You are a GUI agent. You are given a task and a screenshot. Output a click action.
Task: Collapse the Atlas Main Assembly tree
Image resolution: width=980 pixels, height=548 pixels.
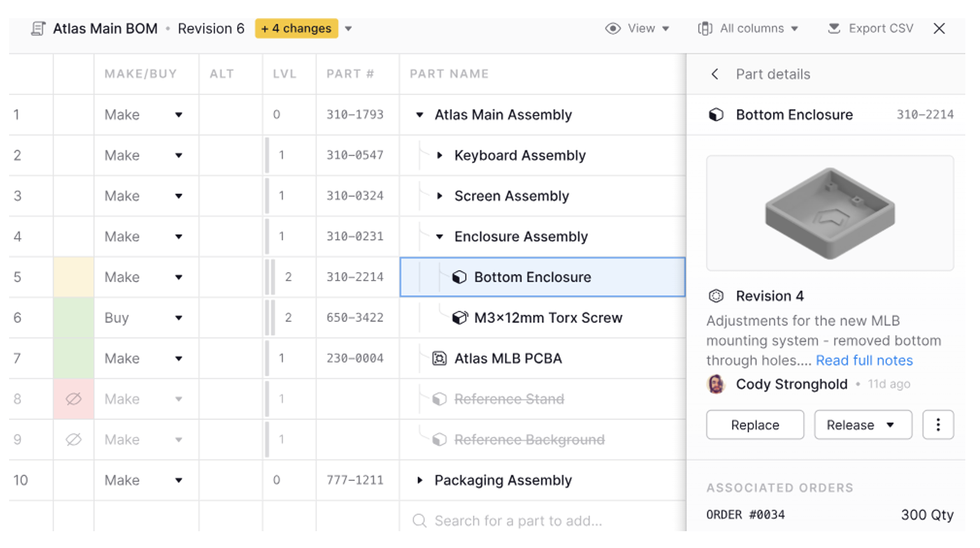click(x=420, y=115)
